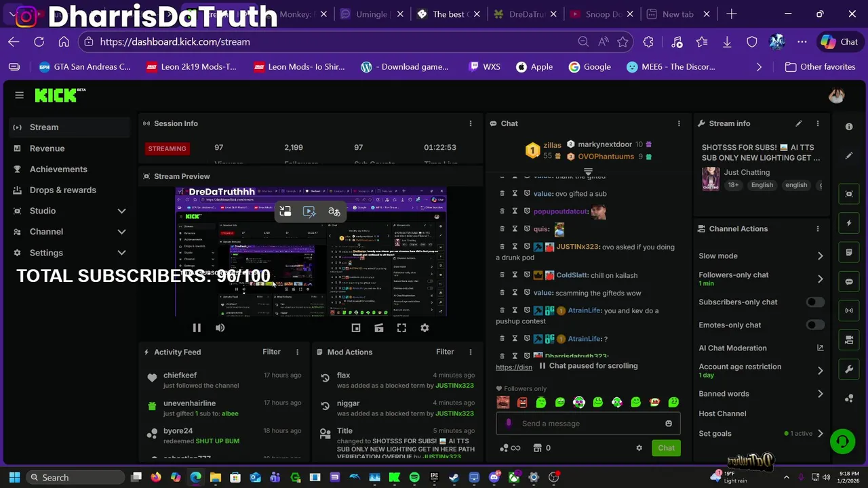868x488 pixels.
Task: Open Other favorites bookmarks folder
Action: coord(820,67)
